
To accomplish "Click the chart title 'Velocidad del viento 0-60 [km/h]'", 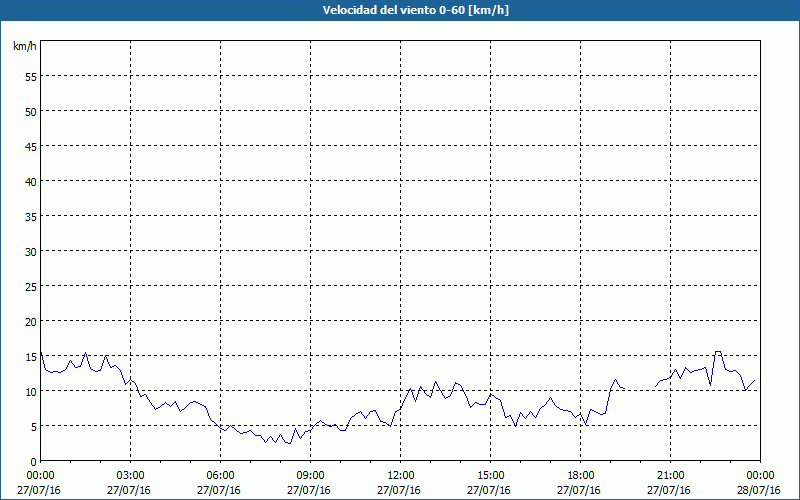I will (415, 10).
